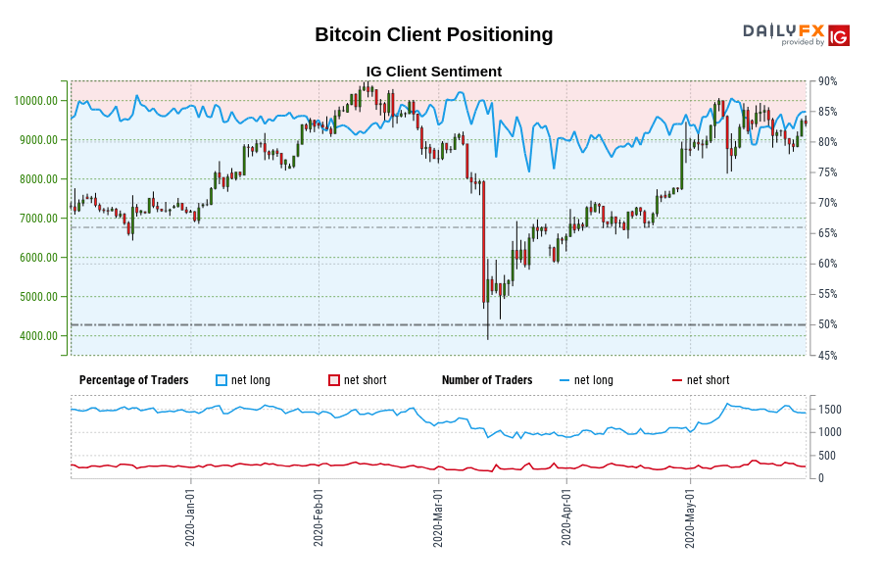Click the 'Number of Traders' legend label
882x588 pixels.
pyautogui.click(x=487, y=380)
